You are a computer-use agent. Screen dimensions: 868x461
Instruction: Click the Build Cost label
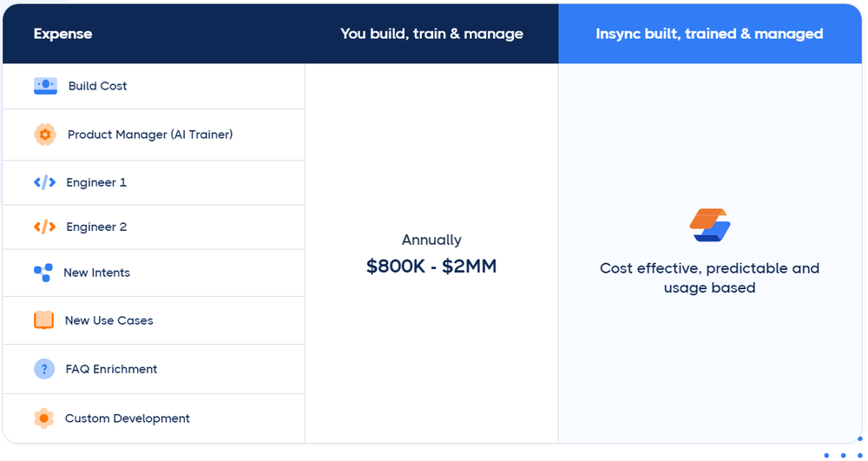click(x=97, y=86)
